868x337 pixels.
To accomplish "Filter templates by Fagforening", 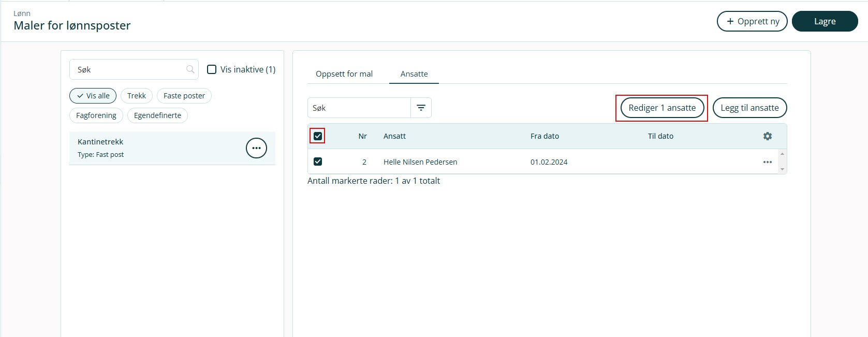I will pos(96,115).
